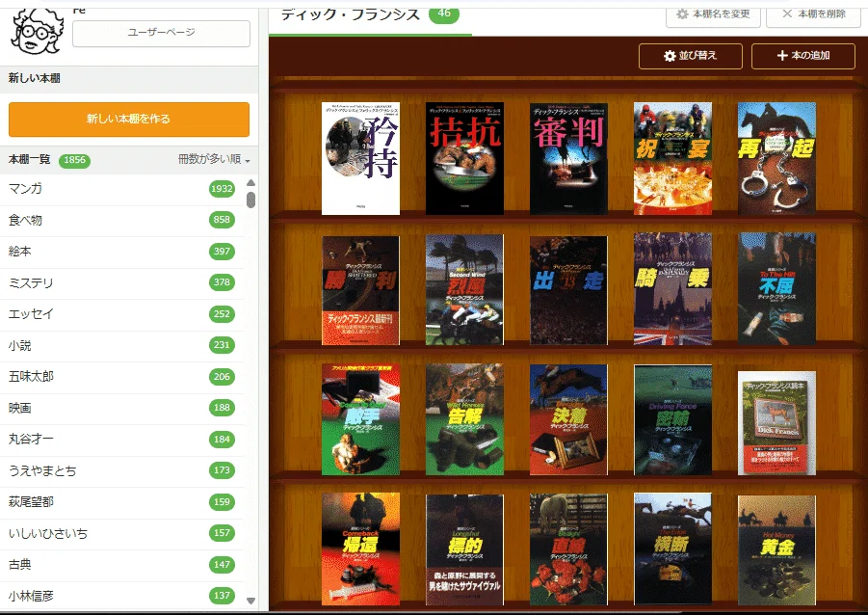Open the book cover 烈風

tap(464, 290)
